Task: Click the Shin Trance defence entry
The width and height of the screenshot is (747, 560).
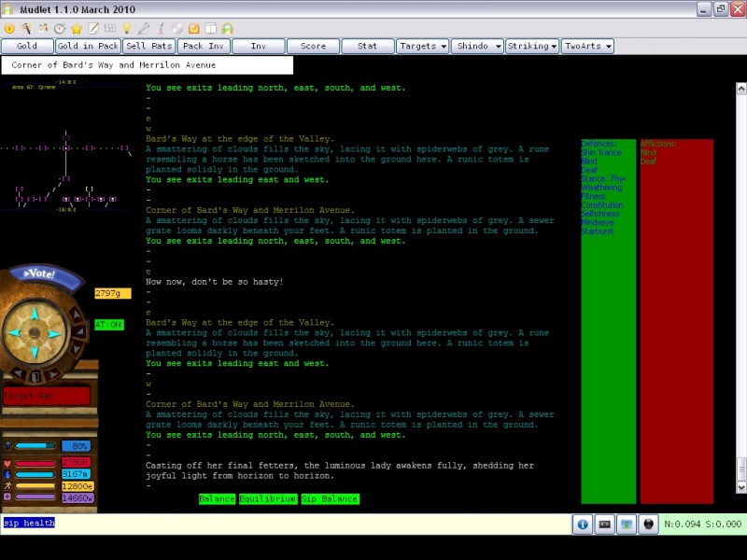Action: (601, 152)
